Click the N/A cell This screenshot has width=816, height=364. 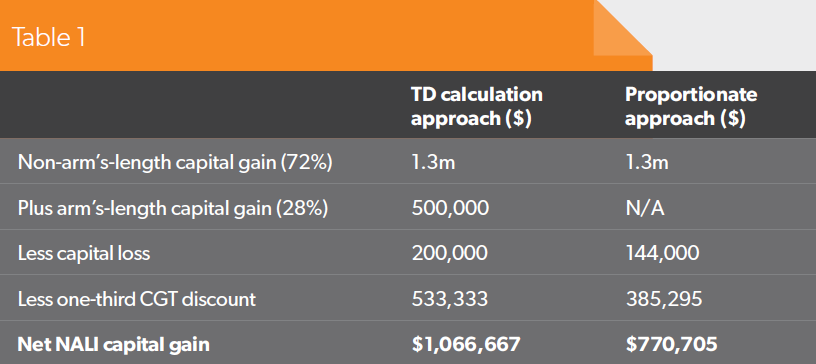point(645,208)
